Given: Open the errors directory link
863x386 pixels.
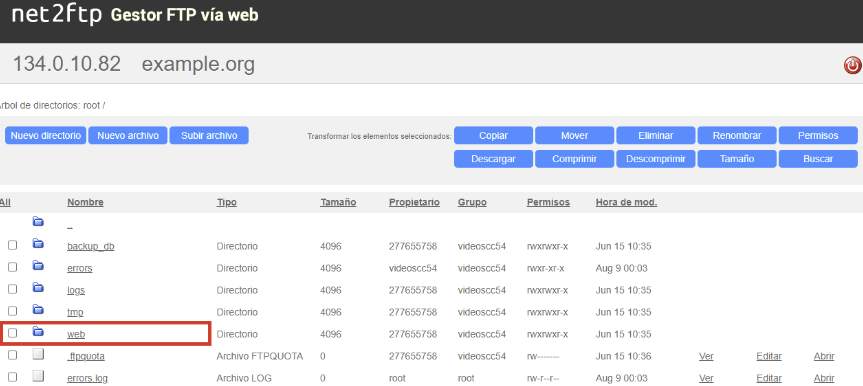Looking at the screenshot, I should [x=80, y=268].
